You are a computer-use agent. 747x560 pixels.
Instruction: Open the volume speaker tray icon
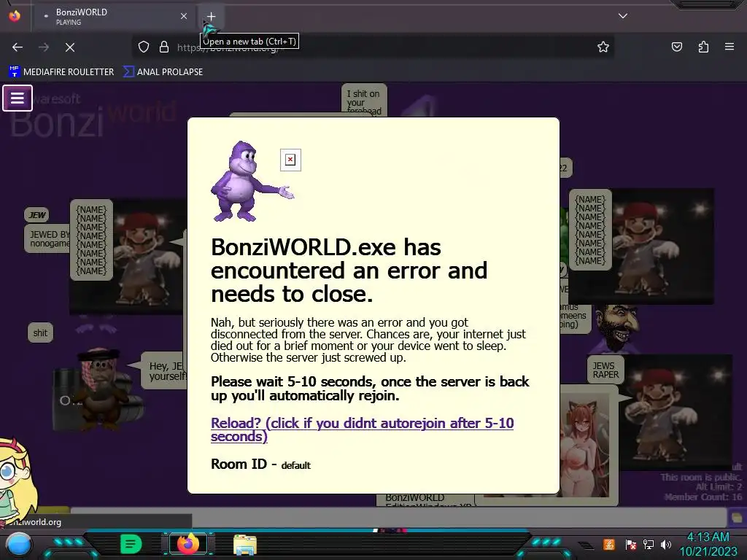point(665,544)
